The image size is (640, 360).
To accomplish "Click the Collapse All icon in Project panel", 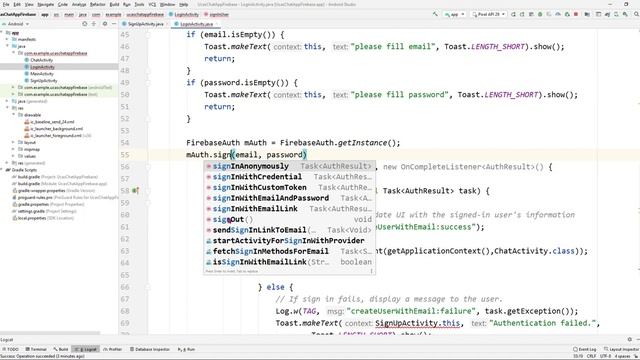I will 94,24.
